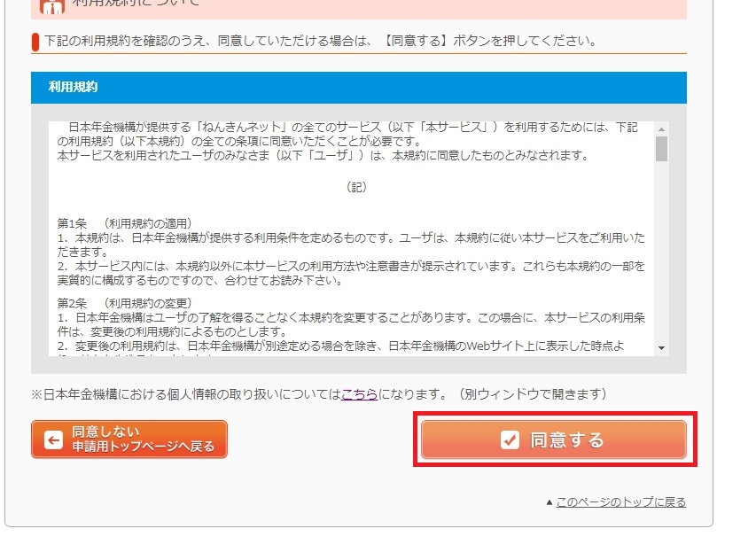This screenshot has height=552, width=756.
Task: Click the instruction text 下記の利用規約を確認のうえ
Action: (320, 41)
